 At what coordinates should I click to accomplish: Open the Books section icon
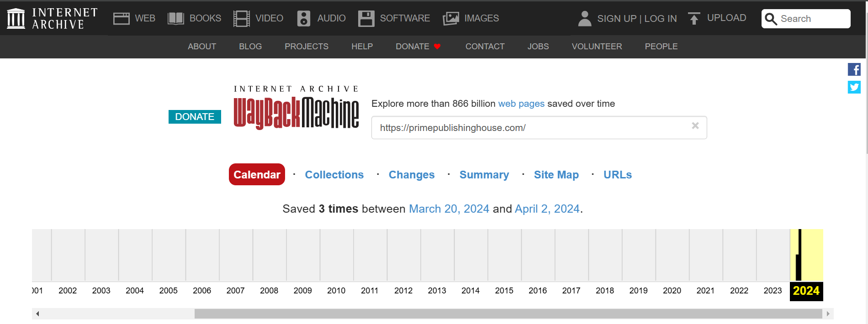pyautogui.click(x=176, y=18)
